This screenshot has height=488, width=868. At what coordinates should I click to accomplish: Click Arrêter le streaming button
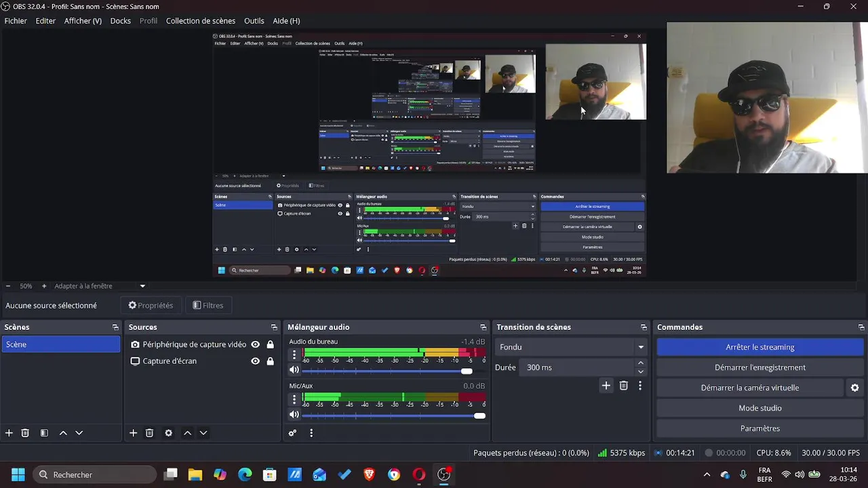click(759, 347)
